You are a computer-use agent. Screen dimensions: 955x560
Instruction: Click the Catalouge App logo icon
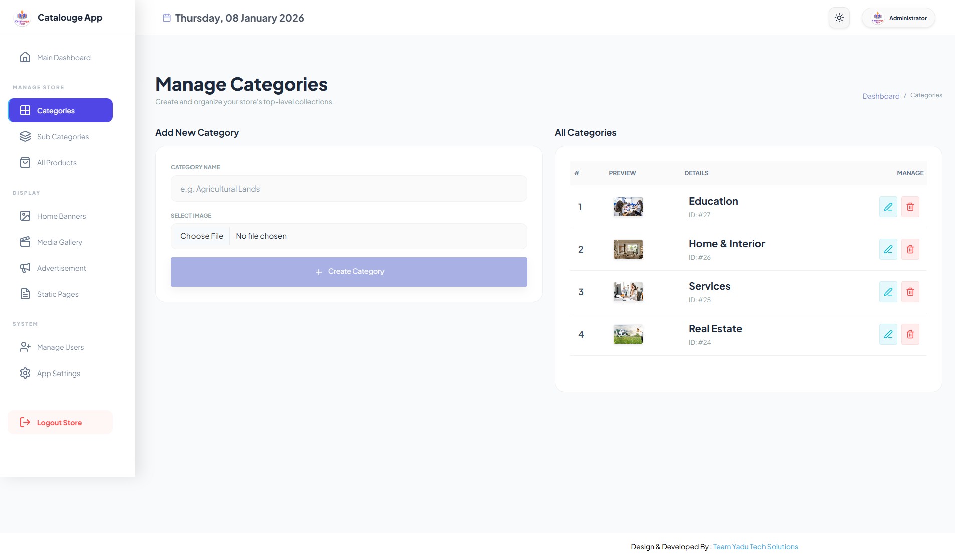coord(22,18)
